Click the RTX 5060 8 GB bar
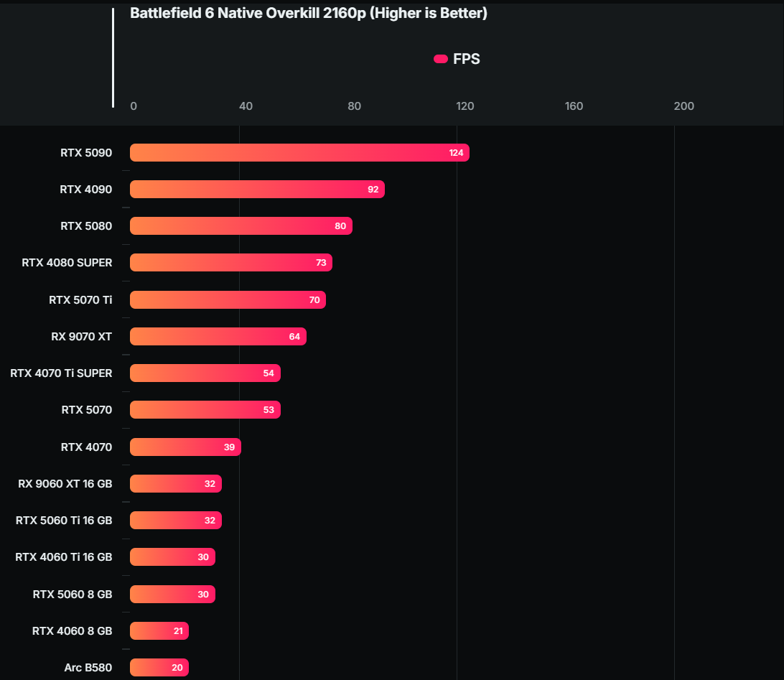Screen dimensions: 784x680 click(172, 594)
